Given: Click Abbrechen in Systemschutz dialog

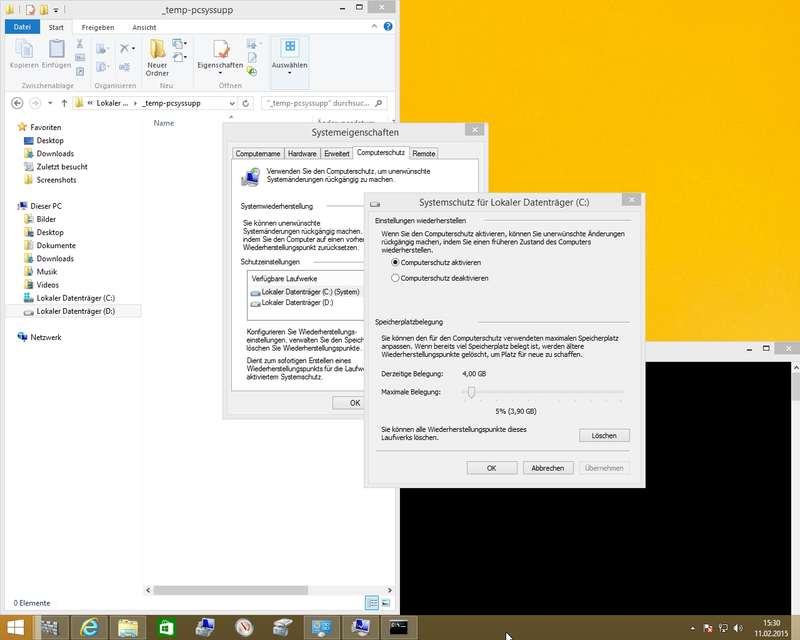Looking at the screenshot, I should pos(547,468).
